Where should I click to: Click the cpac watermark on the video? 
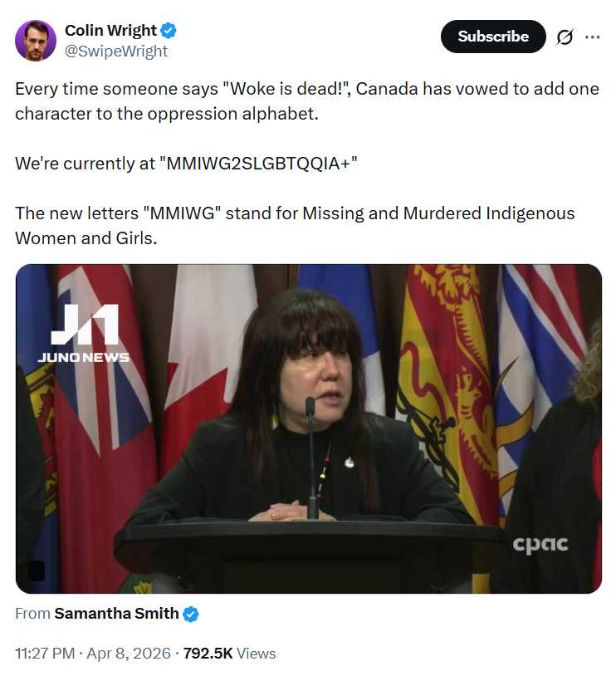pyautogui.click(x=540, y=544)
